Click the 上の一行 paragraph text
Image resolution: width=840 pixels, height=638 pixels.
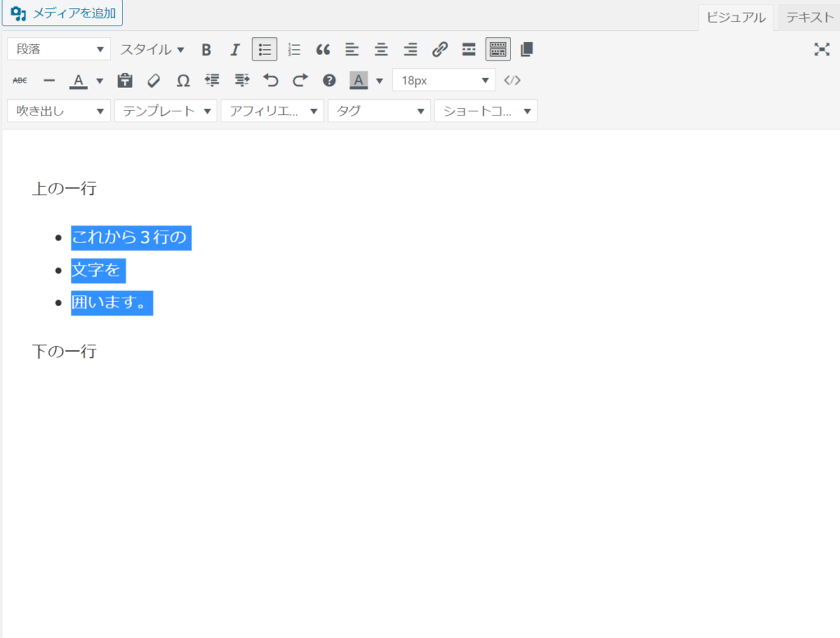coord(64,189)
